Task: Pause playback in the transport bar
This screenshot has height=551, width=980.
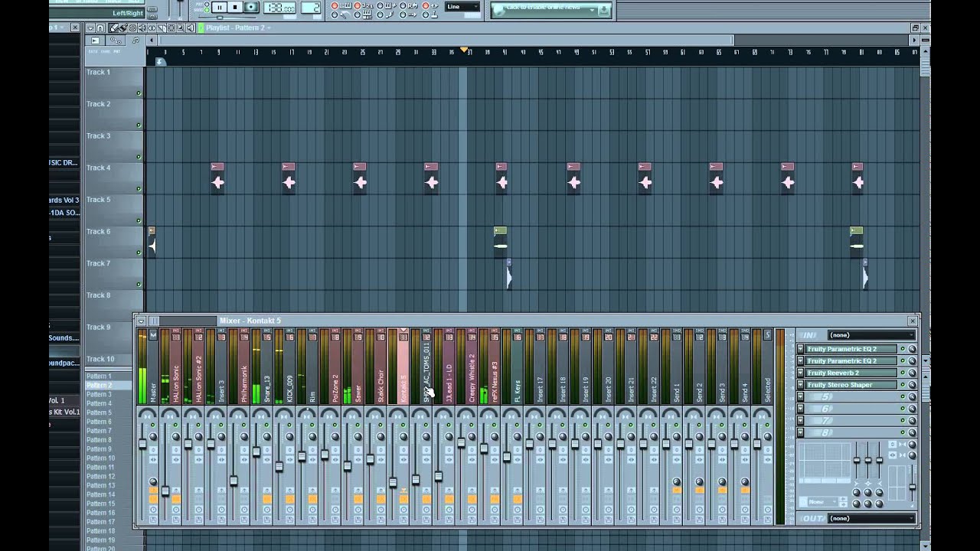Action: 220,6
